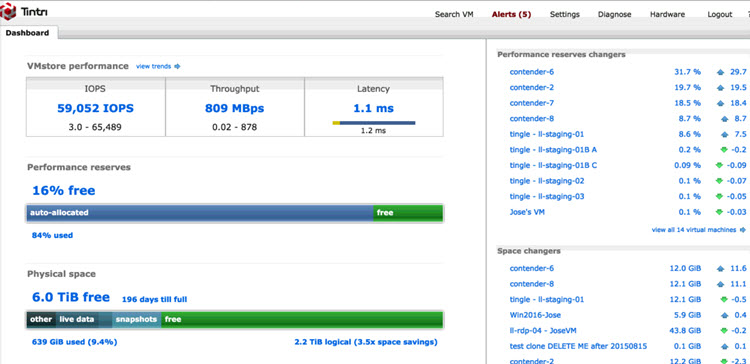The image size is (750, 364).
Task: Click the down arrow in ll-rdp-04 - JoseVM row
Action: coord(724,331)
